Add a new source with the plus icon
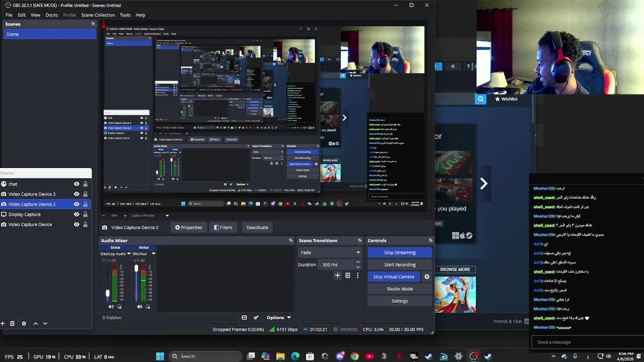 click(x=3, y=324)
